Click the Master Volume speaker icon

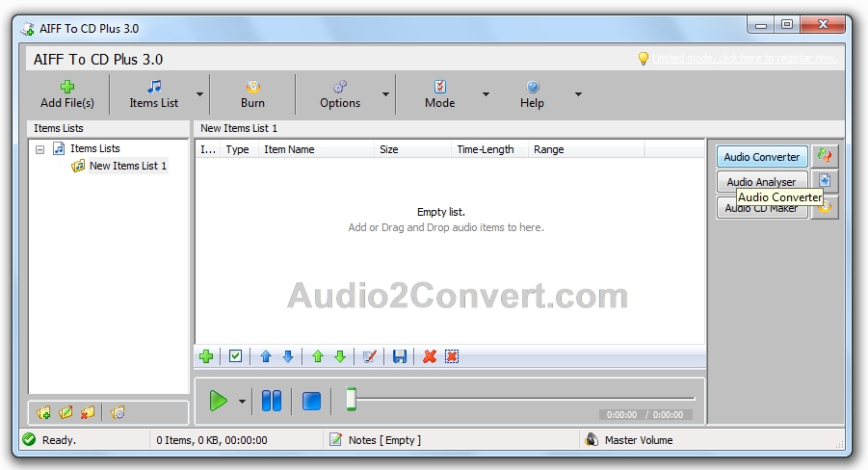tap(592, 439)
